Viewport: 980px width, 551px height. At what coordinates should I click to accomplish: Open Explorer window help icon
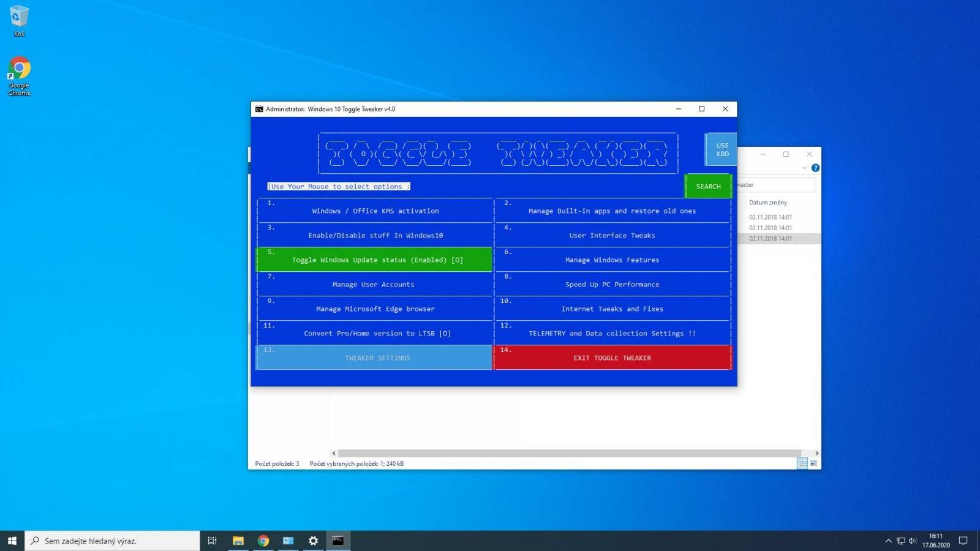pos(815,168)
